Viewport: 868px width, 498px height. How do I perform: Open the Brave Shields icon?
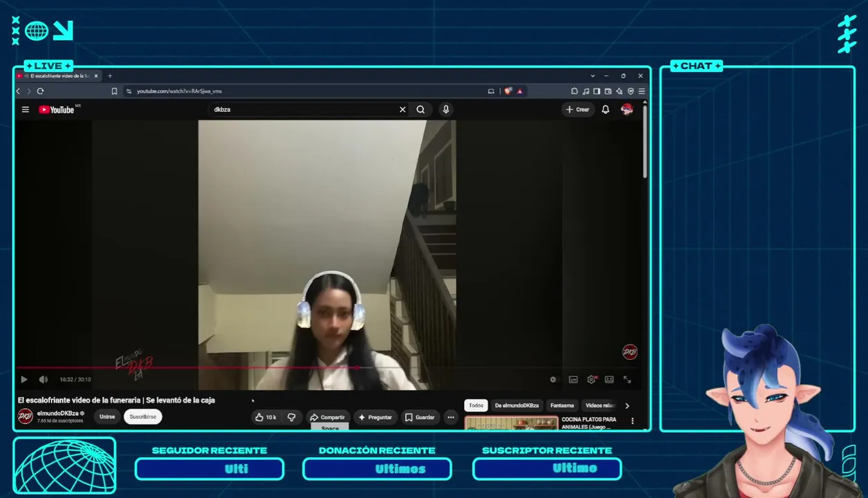508,91
